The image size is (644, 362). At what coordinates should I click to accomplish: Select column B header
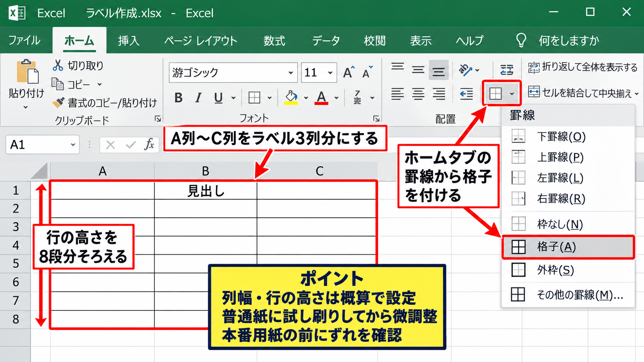click(x=206, y=171)
